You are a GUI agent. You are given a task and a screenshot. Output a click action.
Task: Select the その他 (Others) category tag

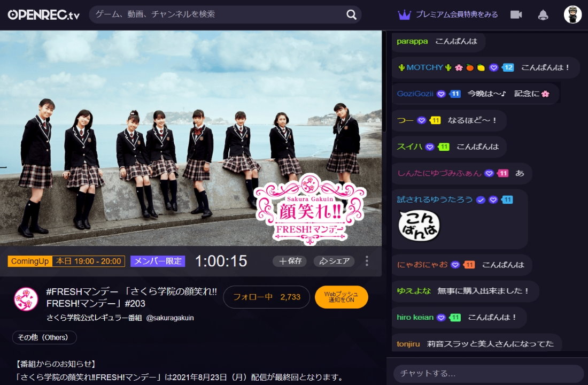(44, 337)
